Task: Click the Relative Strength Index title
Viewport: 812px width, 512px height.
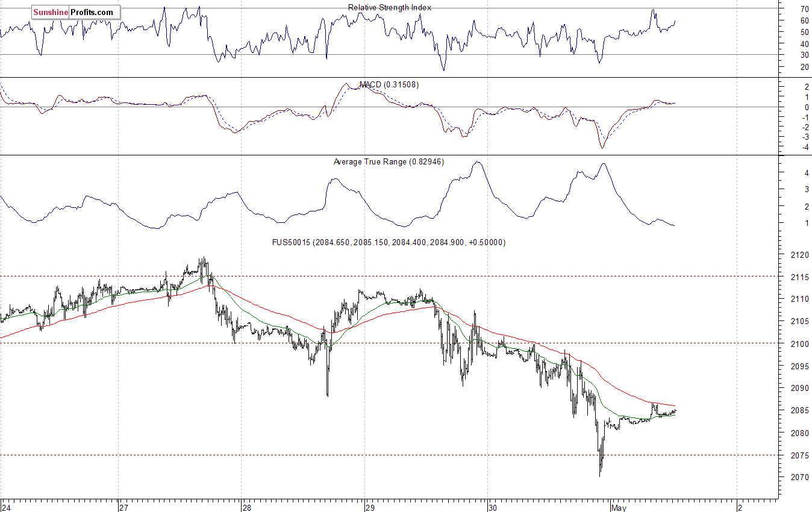Action: [x=390, y=7]
